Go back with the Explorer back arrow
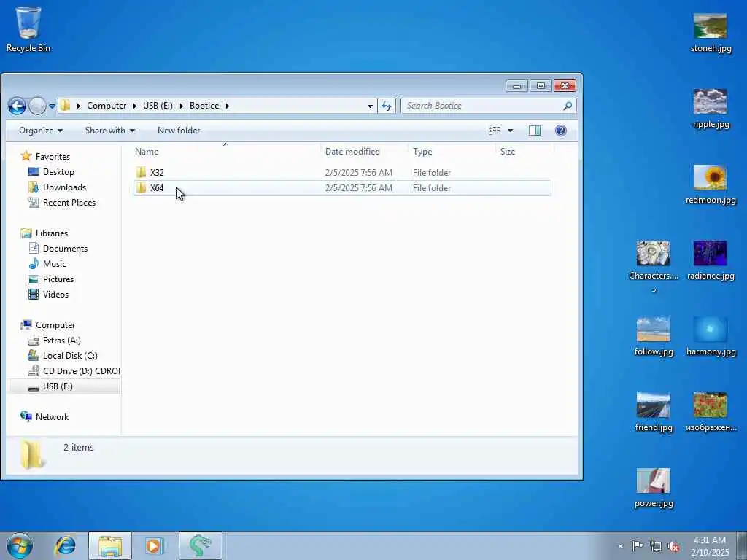 click(17, 106)
